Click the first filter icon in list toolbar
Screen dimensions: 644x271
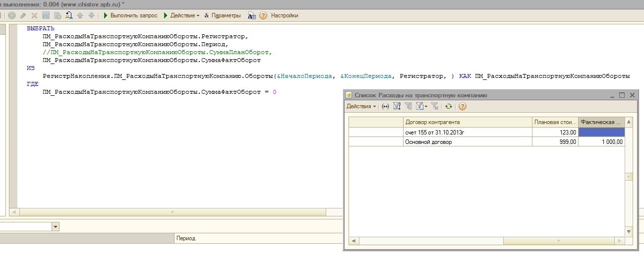coord(397,106)
